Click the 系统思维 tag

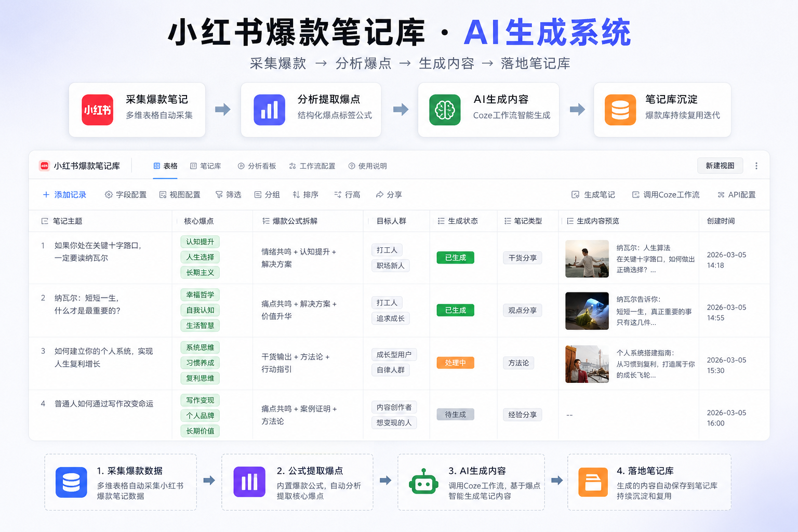tap(200, 347)
